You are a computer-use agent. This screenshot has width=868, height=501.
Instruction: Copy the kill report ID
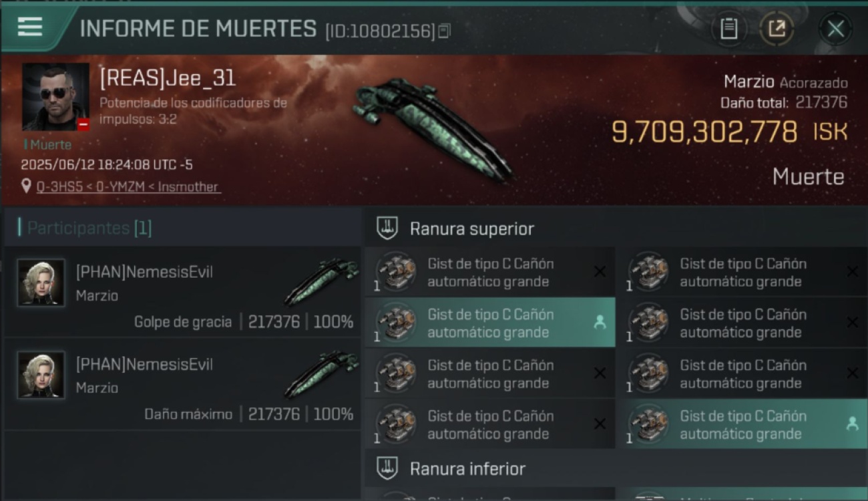tap(444, 31)
